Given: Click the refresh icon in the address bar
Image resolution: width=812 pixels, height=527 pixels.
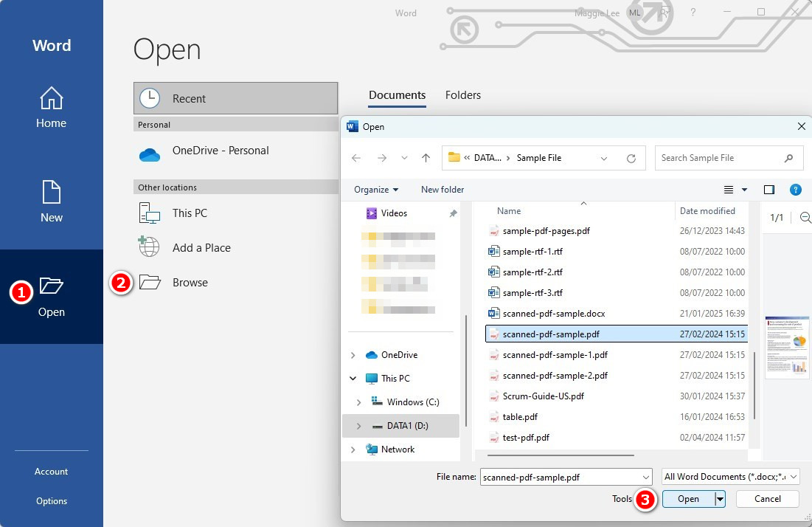Looking at the screenshot, I should [x=632, y=158].
